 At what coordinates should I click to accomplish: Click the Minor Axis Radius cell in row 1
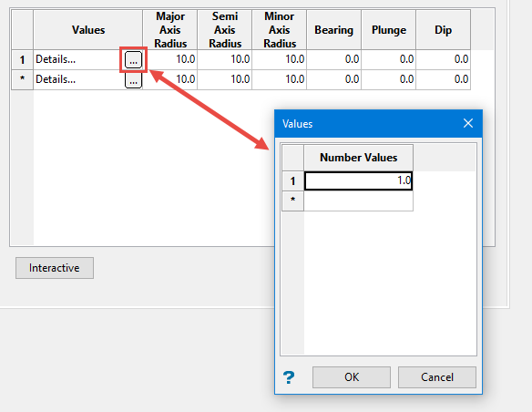(280, 60)
